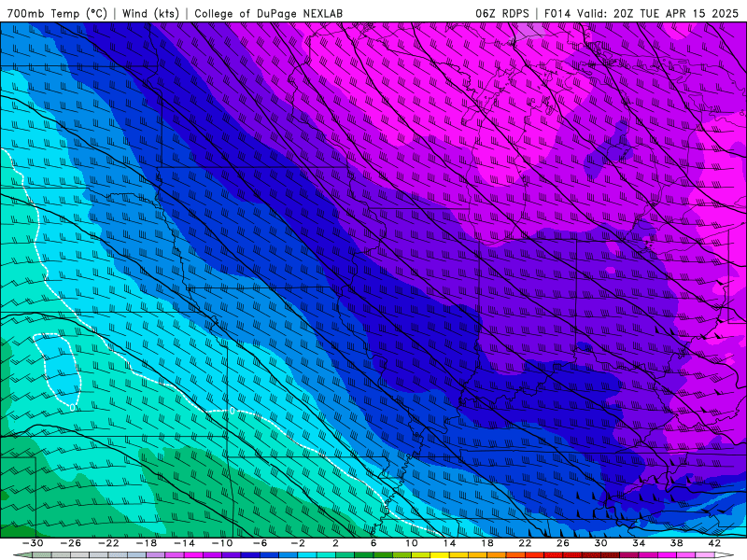The width and height of the screenshot is (747, 560).
Task: Click the right arrow end of the color bar
Action: (x=725, y=555)
